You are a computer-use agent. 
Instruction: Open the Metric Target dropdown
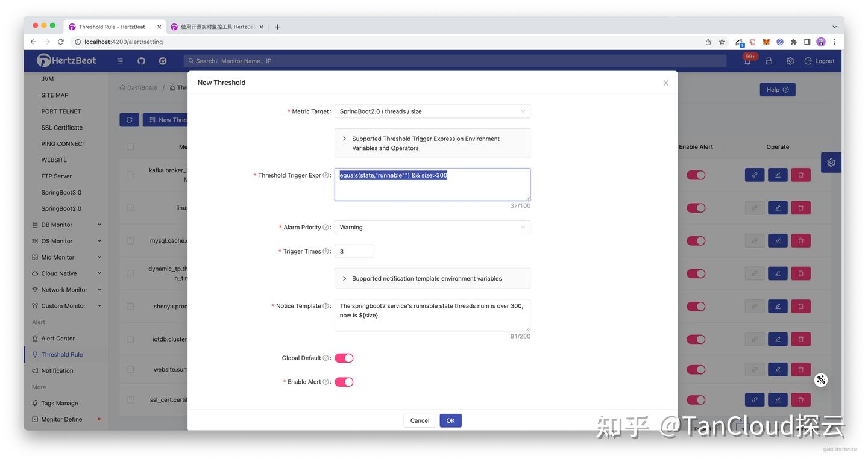[x=432, y=111]
